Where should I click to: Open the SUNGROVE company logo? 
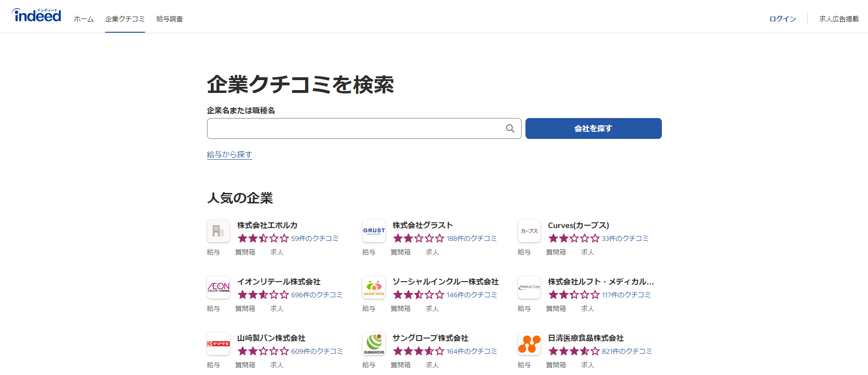[374, 344]
